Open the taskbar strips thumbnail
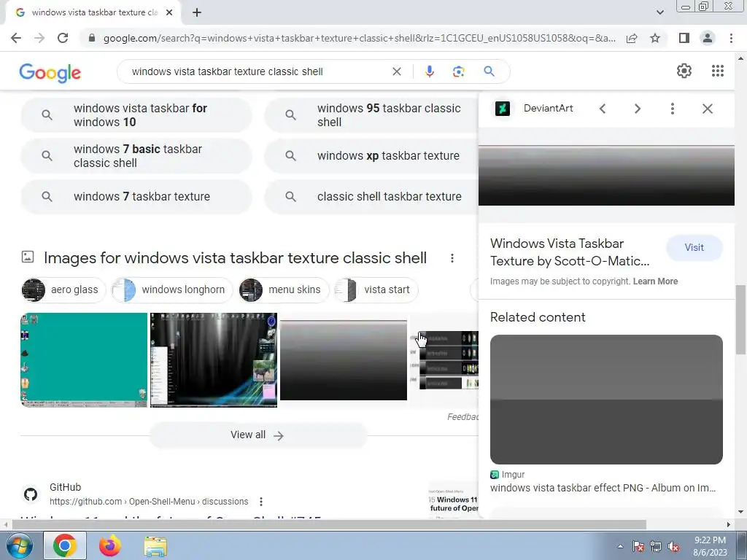Screen dimensions: 747x560 (444, 360)
